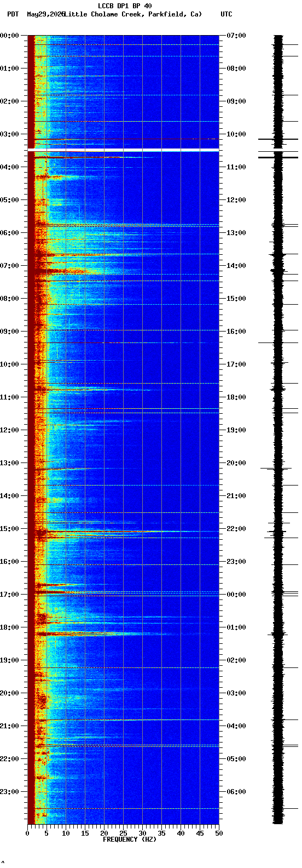Click the 09:00 PDT time label

point(9,332)
